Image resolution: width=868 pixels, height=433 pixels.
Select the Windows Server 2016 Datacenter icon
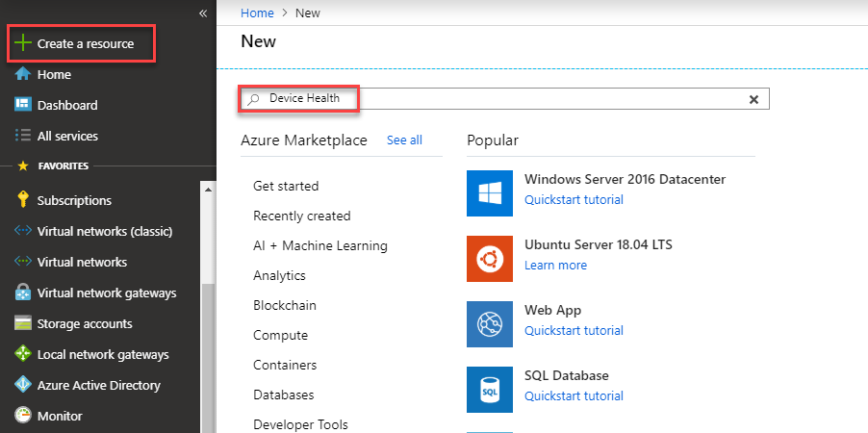click(x=490, y=193)
